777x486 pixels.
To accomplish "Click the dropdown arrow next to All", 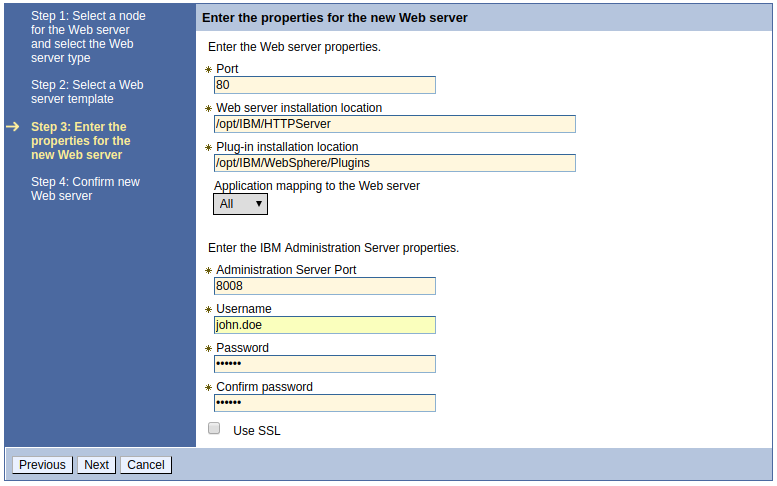I will point(259,204).
